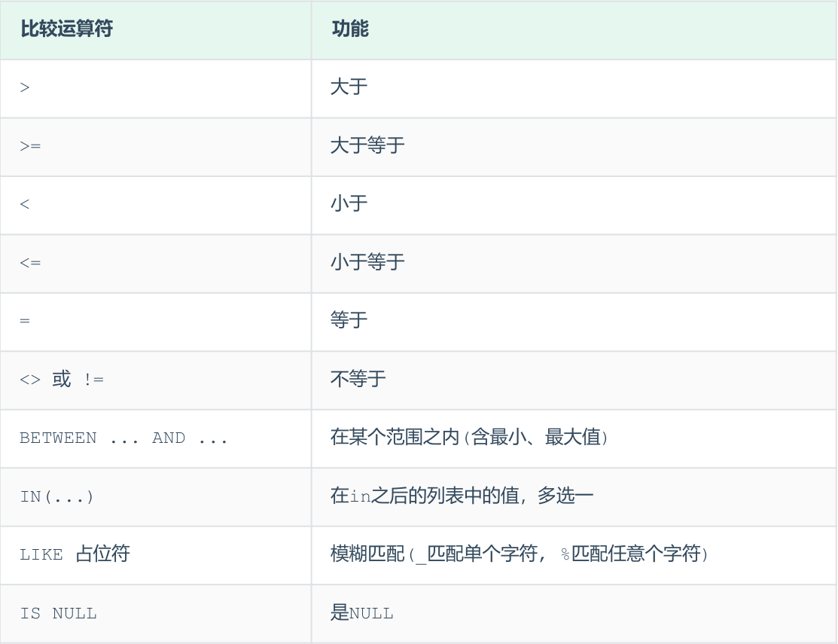Click the 不等于 description cell
The width and height of the screenshot is (838, 644).
point(358,380)
